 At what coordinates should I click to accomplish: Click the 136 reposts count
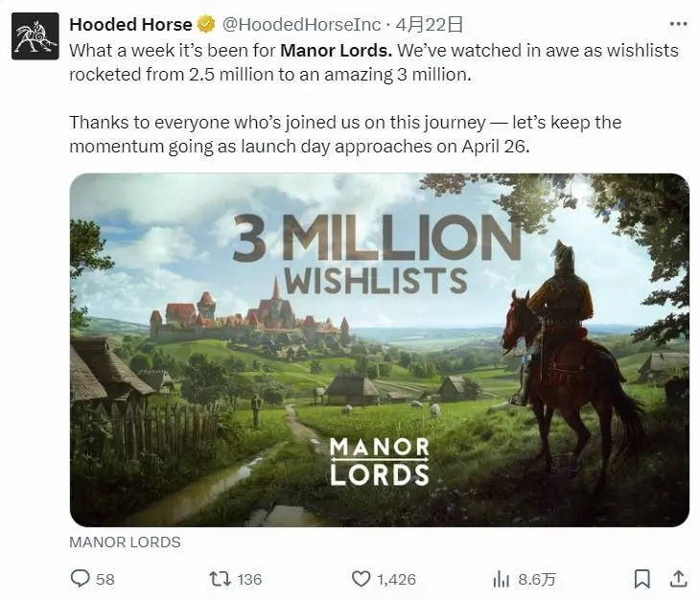point(249,579)
